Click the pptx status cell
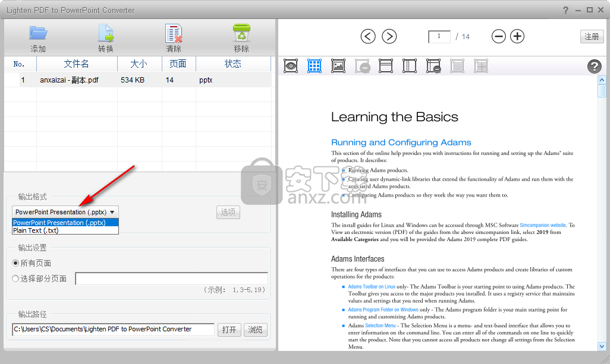 click(206, 80)
